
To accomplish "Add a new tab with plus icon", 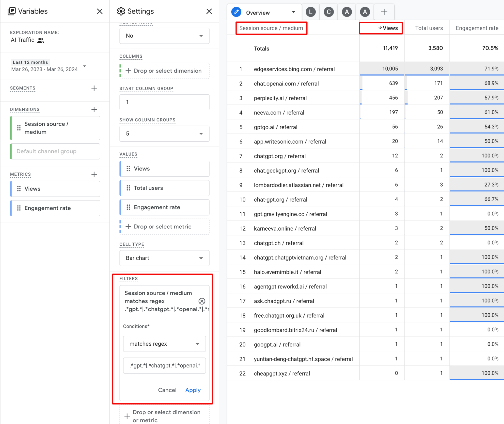I will [384, 12].
